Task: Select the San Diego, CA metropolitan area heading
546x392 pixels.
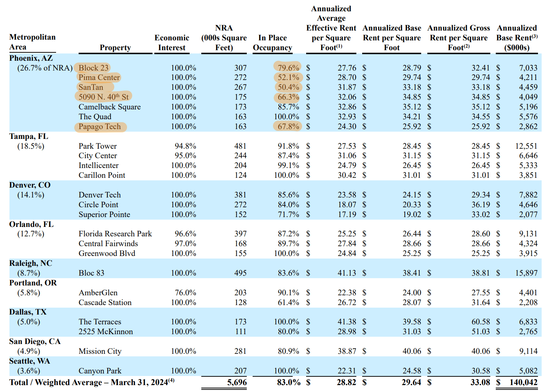Action: 35,341
